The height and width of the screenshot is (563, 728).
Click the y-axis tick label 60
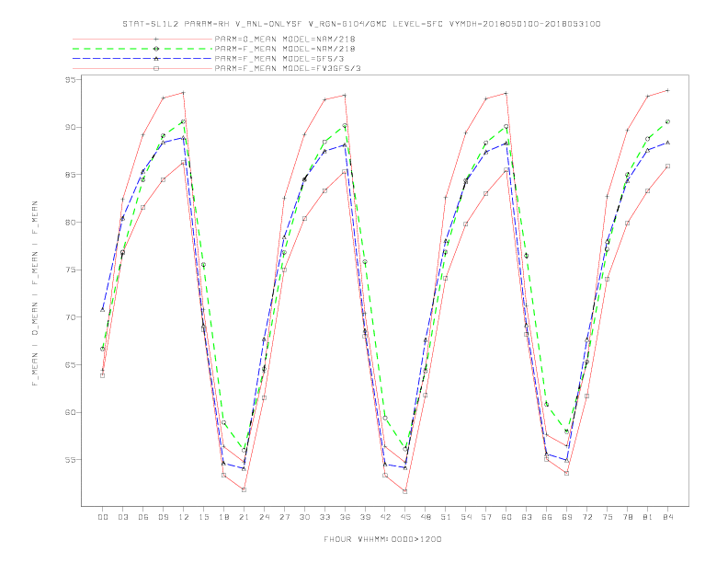pos(70,412)
